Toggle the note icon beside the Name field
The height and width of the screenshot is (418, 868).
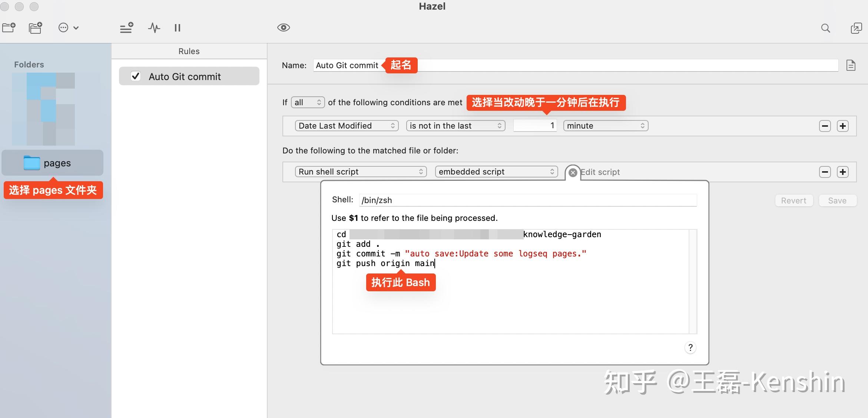pyautogui.click(x=851, y=65)
